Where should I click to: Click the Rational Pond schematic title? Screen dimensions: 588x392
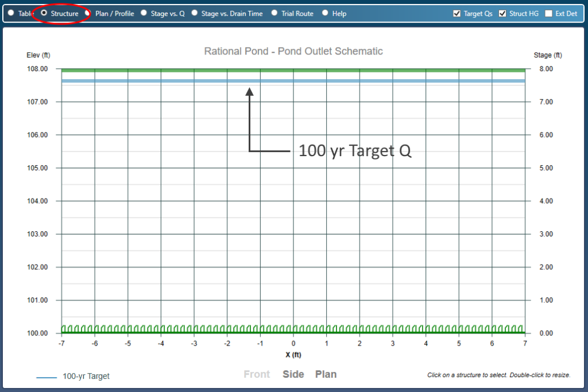tap(293, 51)
